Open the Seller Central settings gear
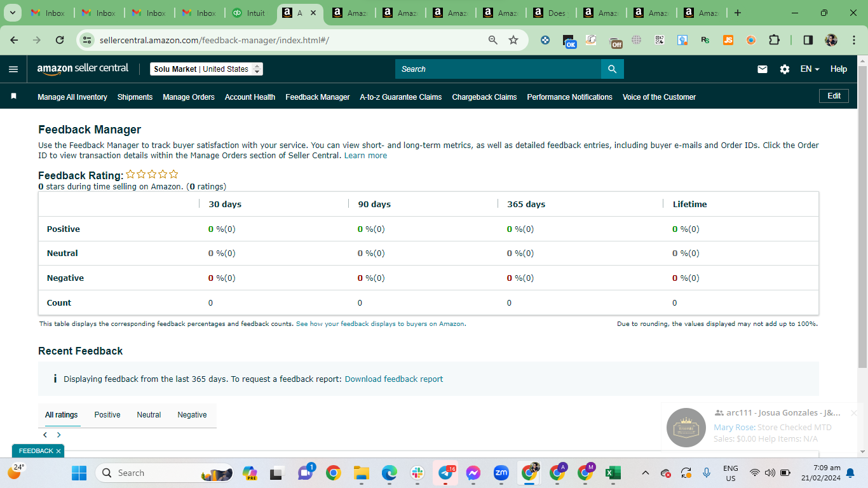The height and width of the screenshot is (488, 868). pyautogui.click(x=785, y=69)
